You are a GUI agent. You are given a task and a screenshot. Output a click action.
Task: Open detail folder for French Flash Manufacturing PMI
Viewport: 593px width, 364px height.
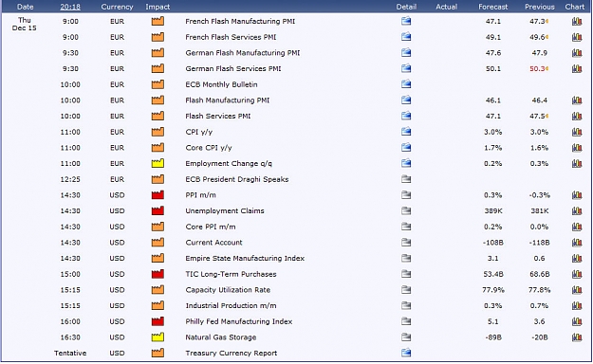point(406,21)
